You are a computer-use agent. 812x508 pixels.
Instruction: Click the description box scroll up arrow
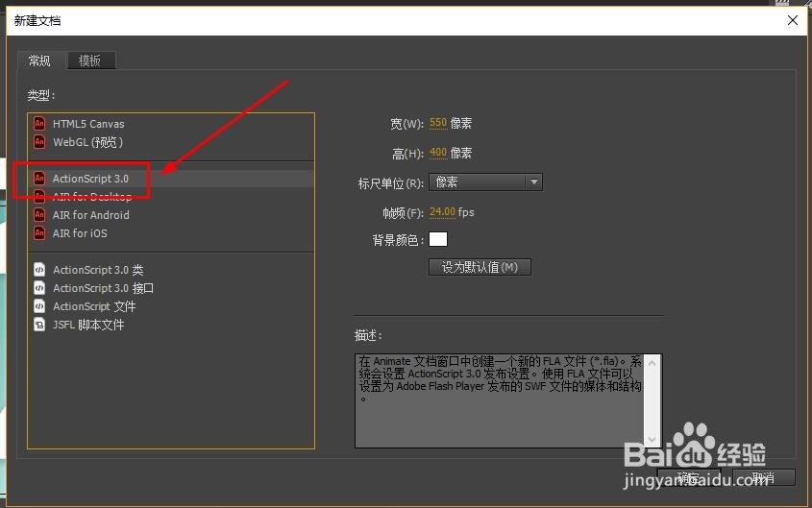(x=652, y=363)
